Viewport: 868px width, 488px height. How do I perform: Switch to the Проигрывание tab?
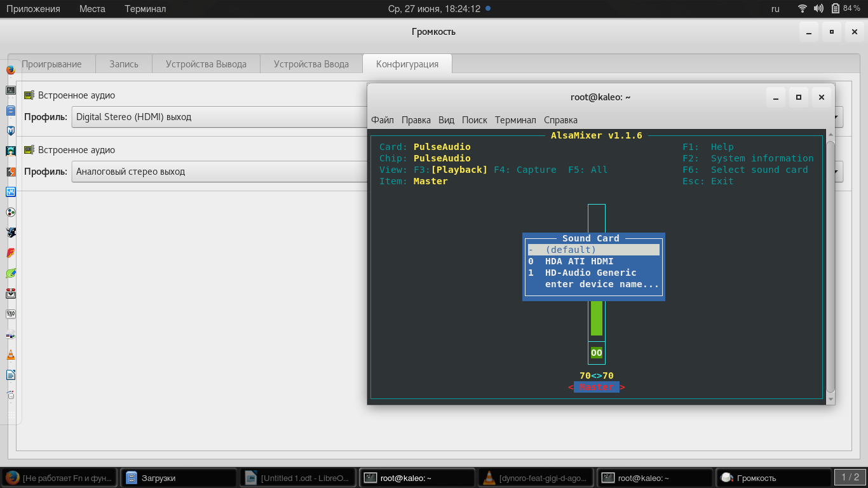[x=51, y=64]
